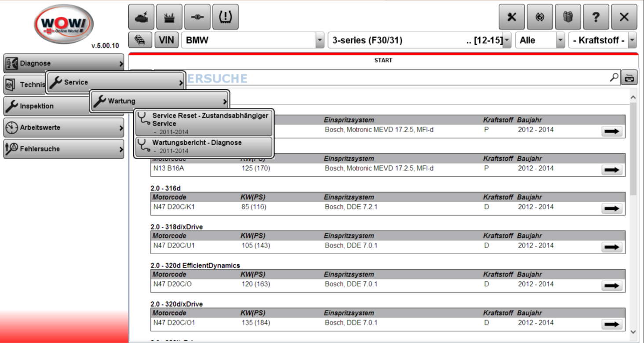This screenshot has width=644, height=343.
Task: Select motor code N47 D20C/K1
Action: point(175,207)
